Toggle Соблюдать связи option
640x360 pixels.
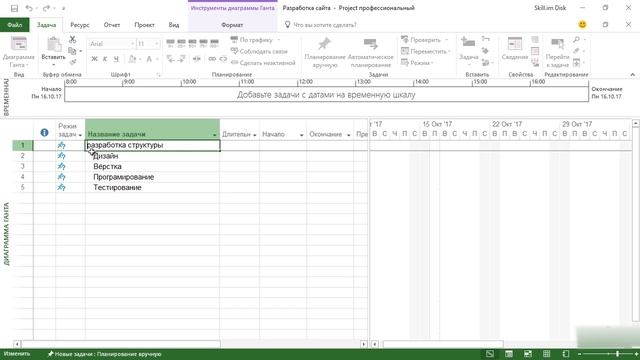click(x=259, y=51)
